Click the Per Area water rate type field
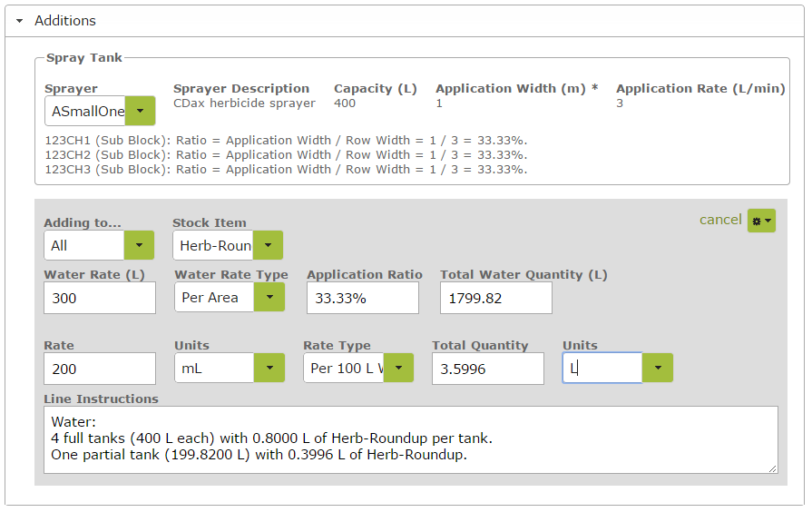 [214, 297]
